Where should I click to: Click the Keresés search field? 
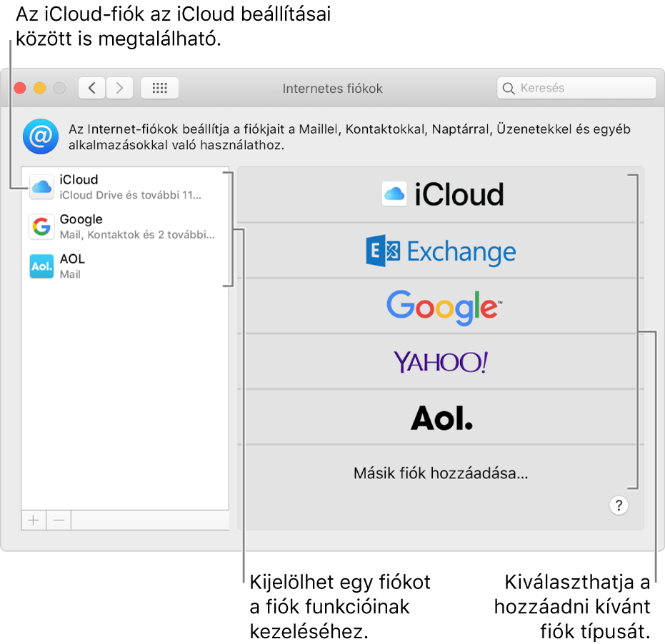pos(576,88)
